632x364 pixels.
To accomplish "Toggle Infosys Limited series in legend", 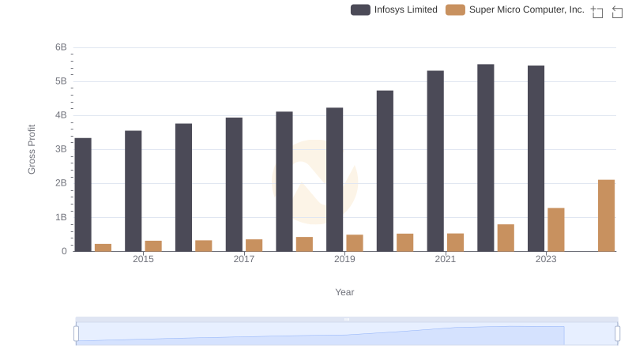I will coord(393,9).
